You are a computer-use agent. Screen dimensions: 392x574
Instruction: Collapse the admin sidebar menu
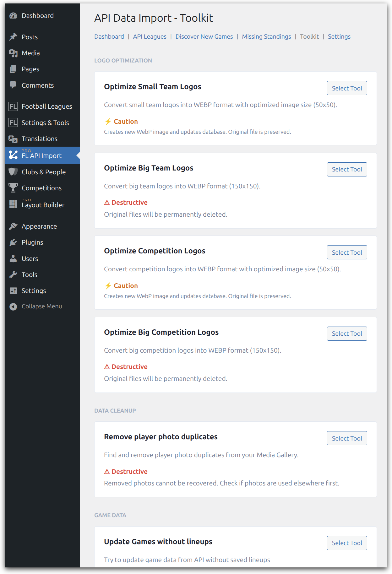click(x=41, y=306)
